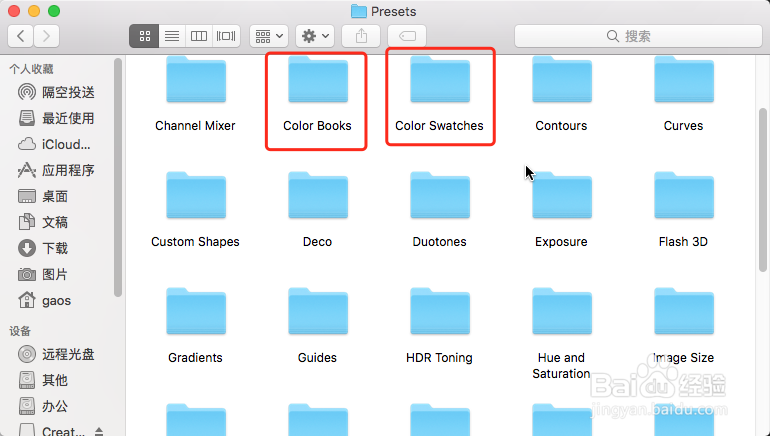Go back with the left arrow button
This screenshot has width=770, height=436.
pos(21,36)
